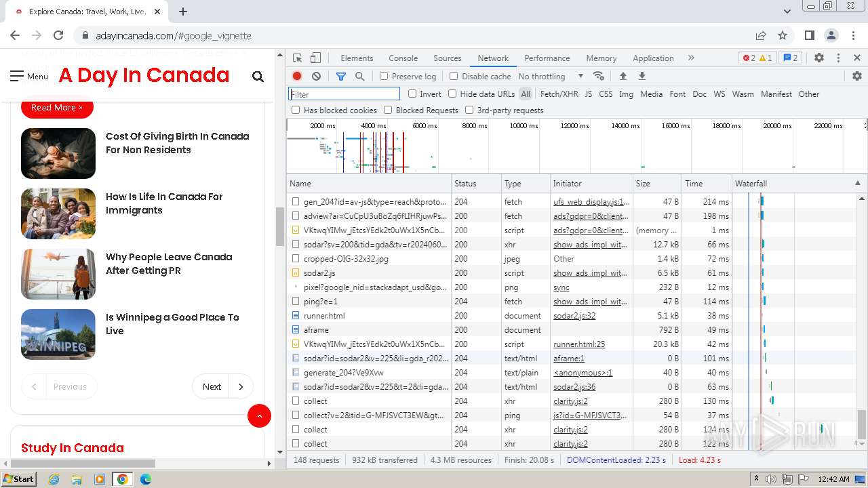
Task: Switch to the Elements tab
Action: (357, 58)
